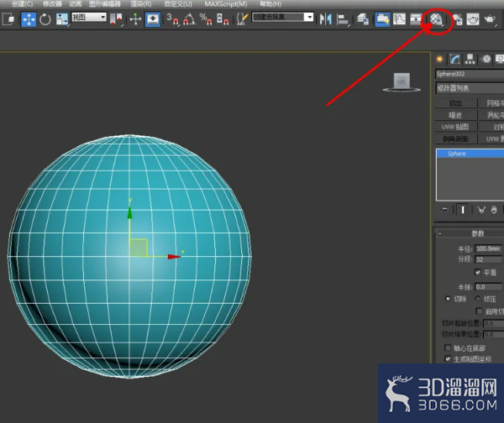Open the Material Editor icon
The height and width of the screenshot is (423, 504).
point(436,19)
